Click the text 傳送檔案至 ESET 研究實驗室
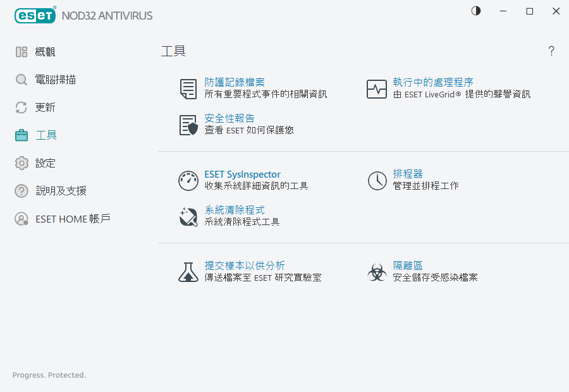Screen dimensions: 569x392 pyautogui.click(x=263, y=278)
